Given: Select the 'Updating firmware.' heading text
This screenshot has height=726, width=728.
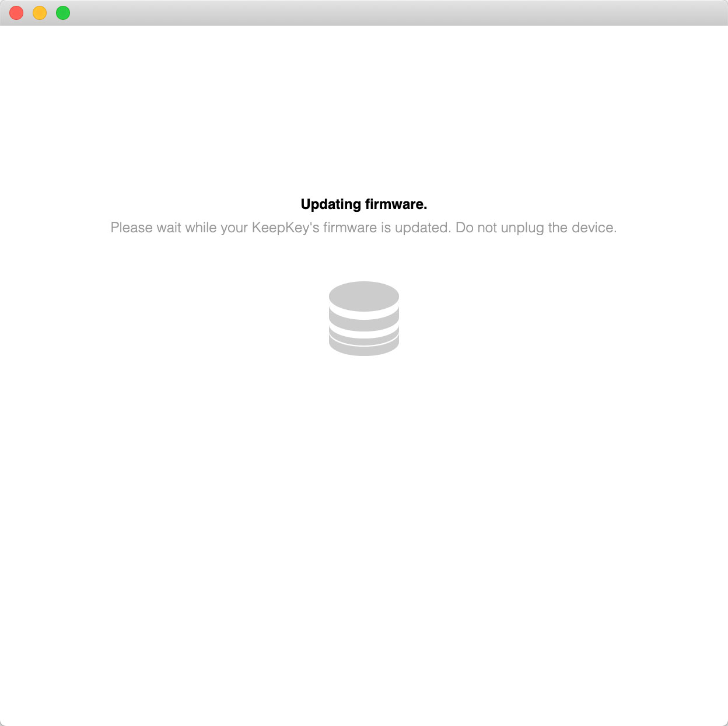Looking at the screenshot, I should [364, 204].
